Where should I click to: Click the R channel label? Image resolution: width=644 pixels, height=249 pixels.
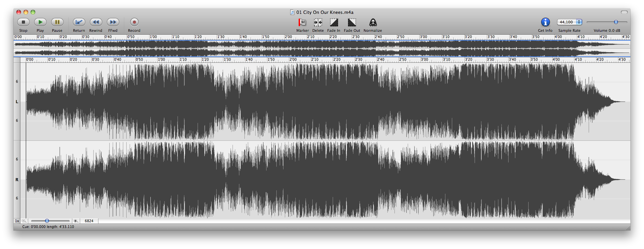17,179
